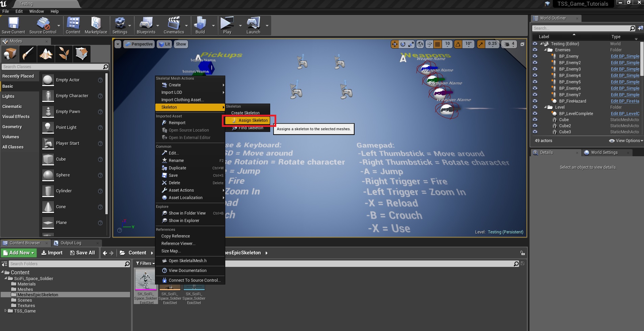The width and height of the screenshot is (644, 331).
Task: Select the Foliage mode icon
Action: tap(64, 54)
